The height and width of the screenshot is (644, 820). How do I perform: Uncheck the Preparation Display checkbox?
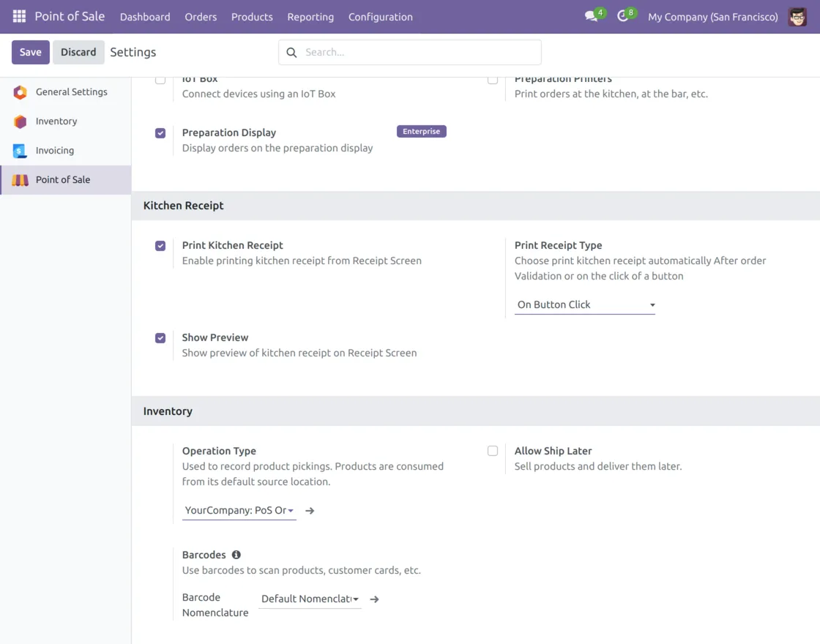pyautogui.click(x=160, y=133)
